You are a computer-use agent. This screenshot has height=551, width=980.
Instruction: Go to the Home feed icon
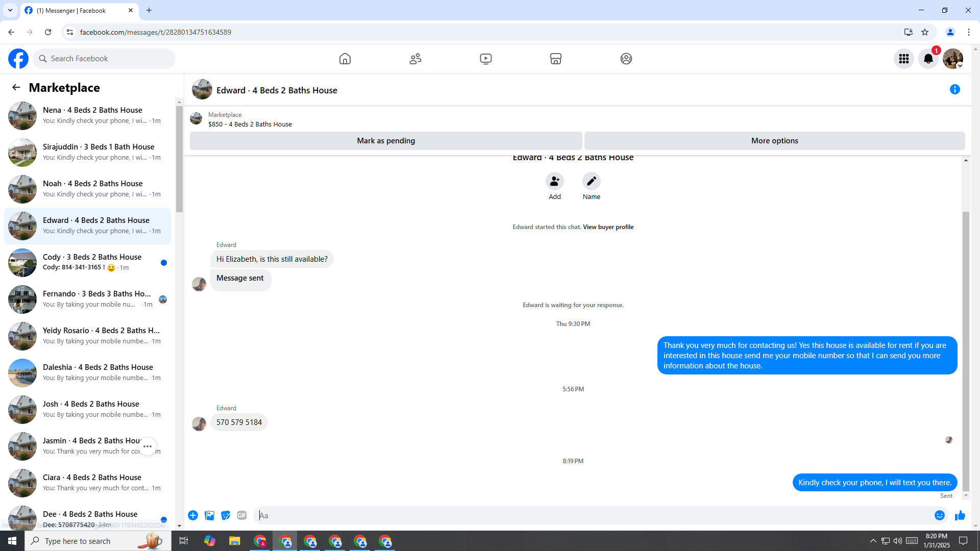[x=345, y=59]
